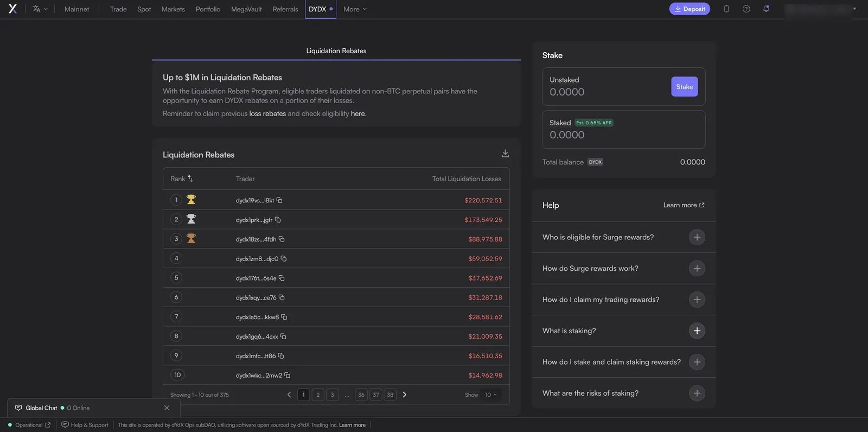Image resolution: width=868 pixels, height=432 pixels.
Task: Open the eligibility 'here' link
Action: click(x=358, y=113)
